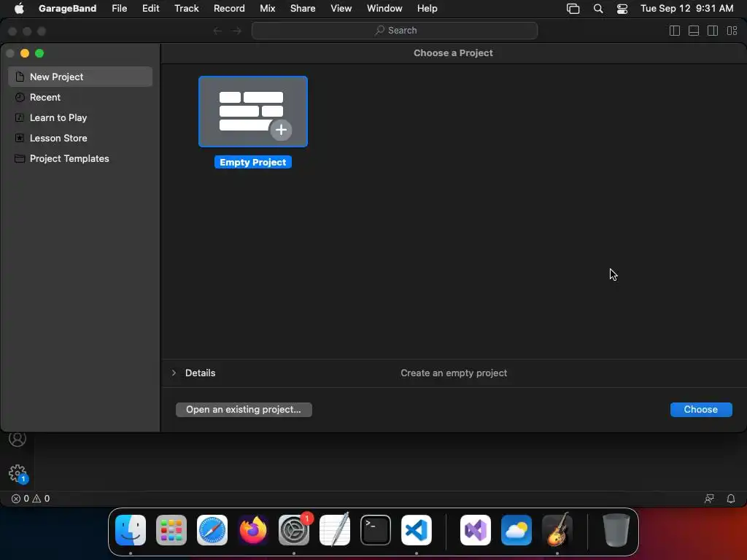Click the Learn to Play music icon
The image size is (747, 560).
pos(20,117)
